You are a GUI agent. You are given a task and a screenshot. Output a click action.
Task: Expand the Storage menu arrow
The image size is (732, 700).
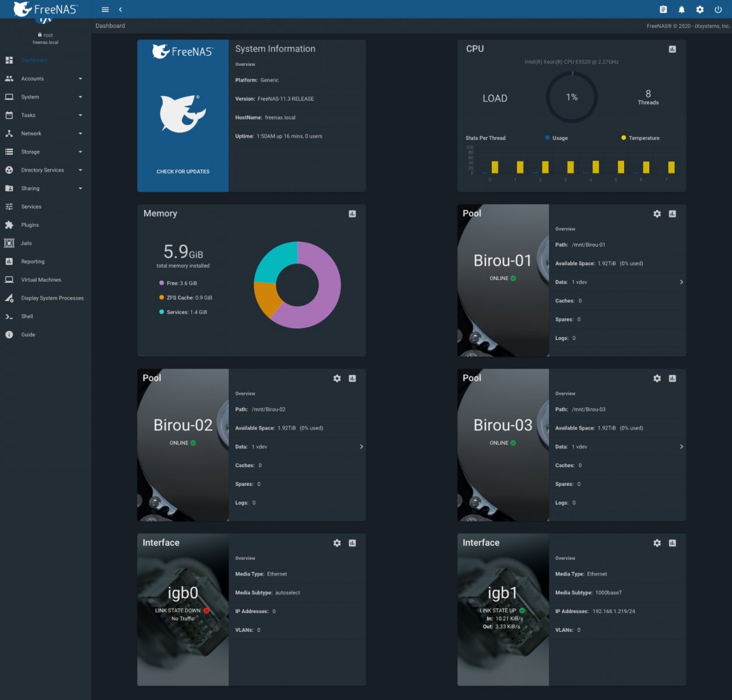pos(80,152)
